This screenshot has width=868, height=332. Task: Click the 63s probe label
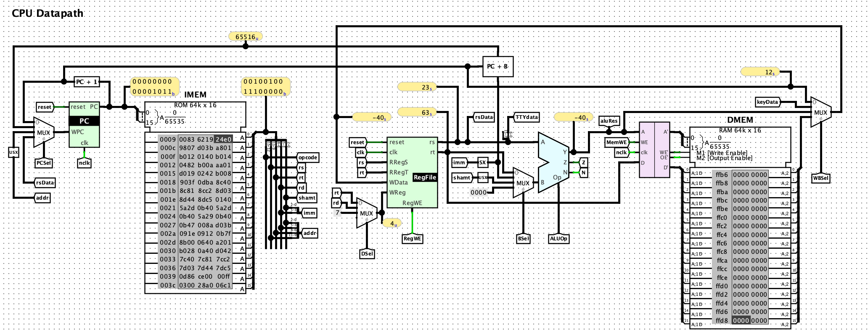pyautogui.click(x=417, y=112)
